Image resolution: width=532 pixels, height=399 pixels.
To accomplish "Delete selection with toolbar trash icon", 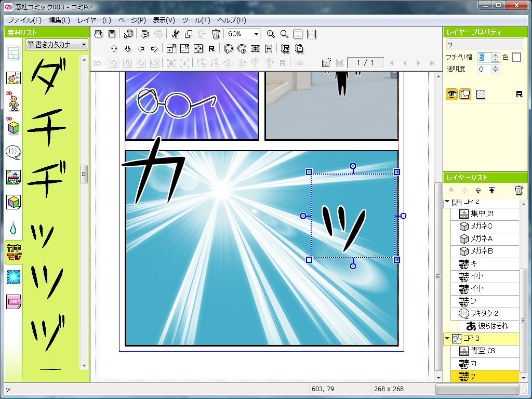I will 216,34.
